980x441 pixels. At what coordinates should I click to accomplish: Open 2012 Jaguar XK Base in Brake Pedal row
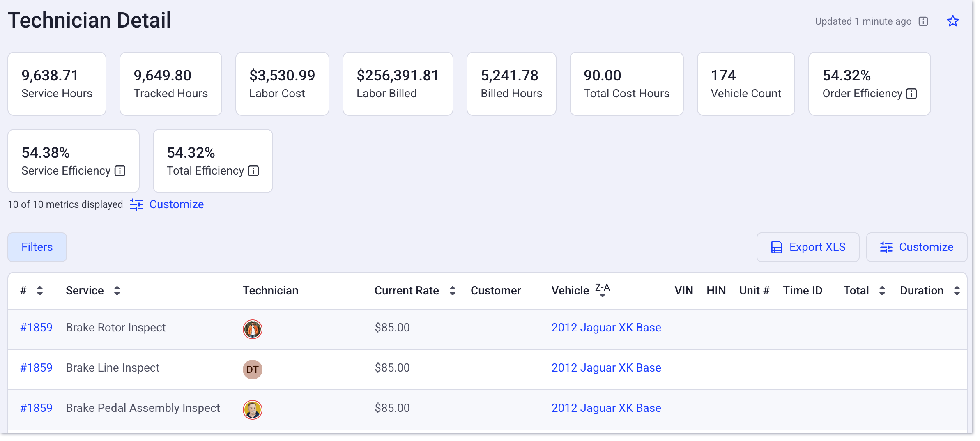[606, 408]
